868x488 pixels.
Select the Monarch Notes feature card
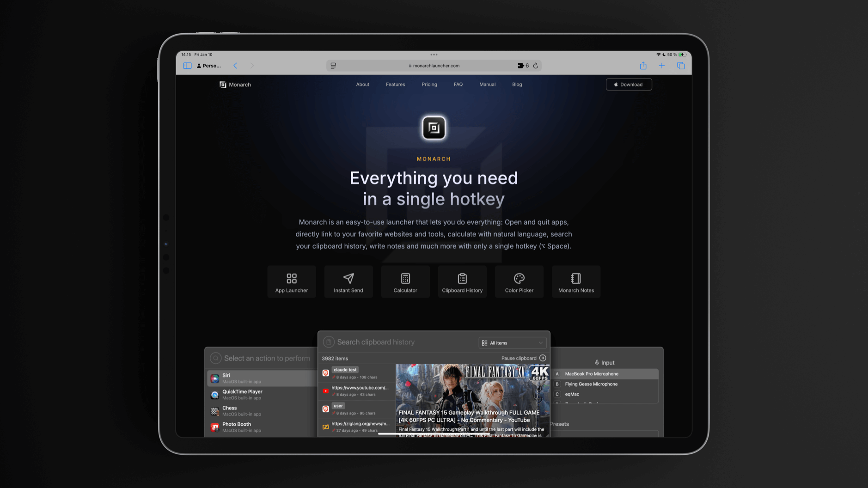576,282
